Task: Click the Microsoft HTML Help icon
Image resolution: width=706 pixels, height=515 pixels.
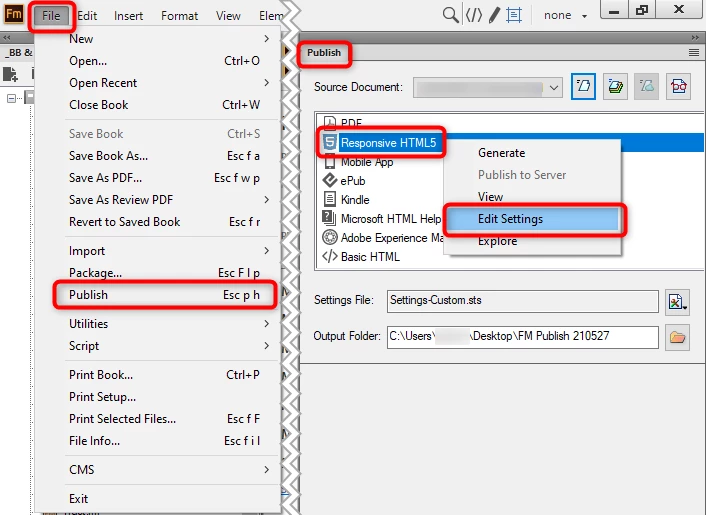Action: [330, 218]
